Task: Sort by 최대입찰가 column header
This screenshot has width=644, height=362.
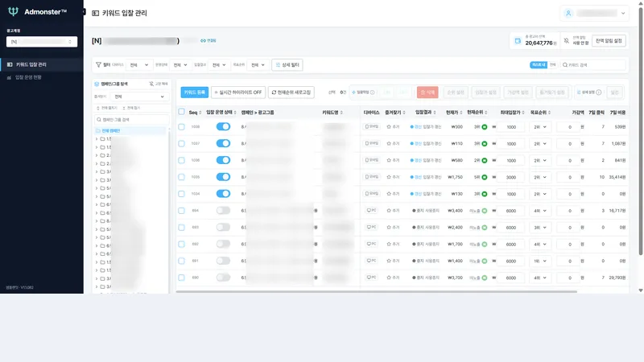Action: click(x=512, y=112)
